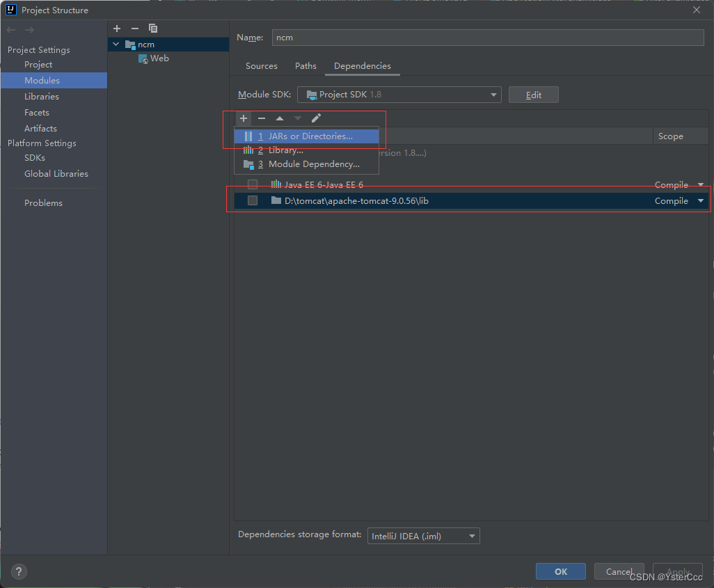Select the Web facet tree item
Image resolution: width=714 pixels, height=588 pixels.
point(159,58)
